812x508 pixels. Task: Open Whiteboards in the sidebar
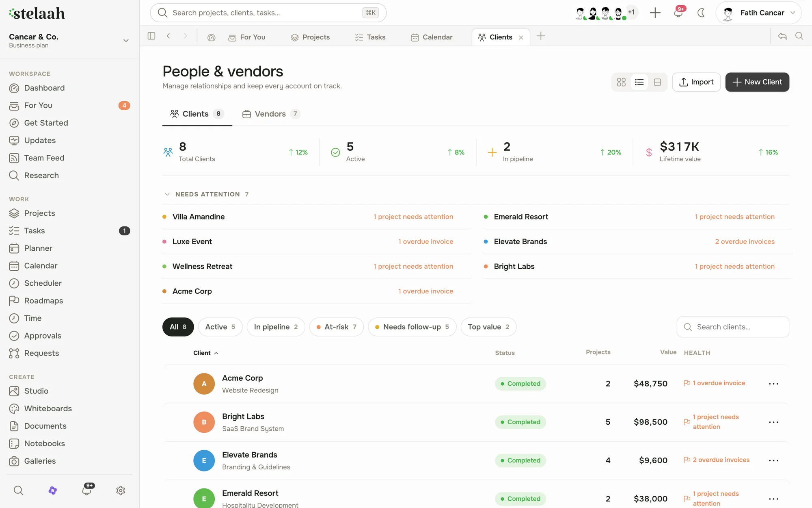coord(69,408)
